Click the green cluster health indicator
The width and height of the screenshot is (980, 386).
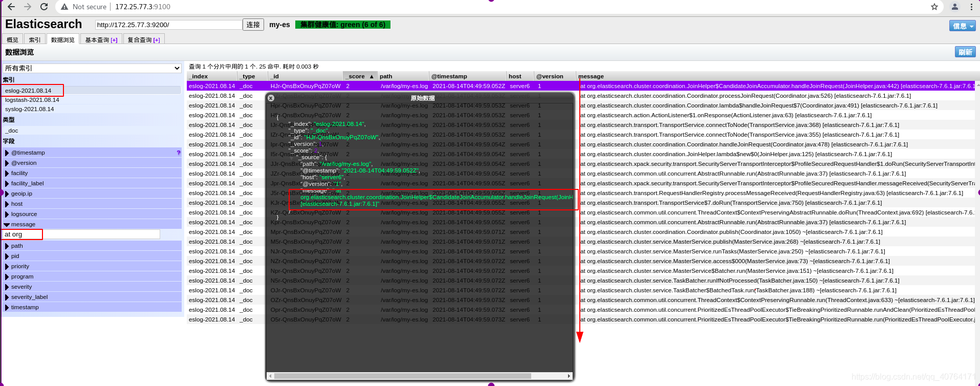(342, 25)
